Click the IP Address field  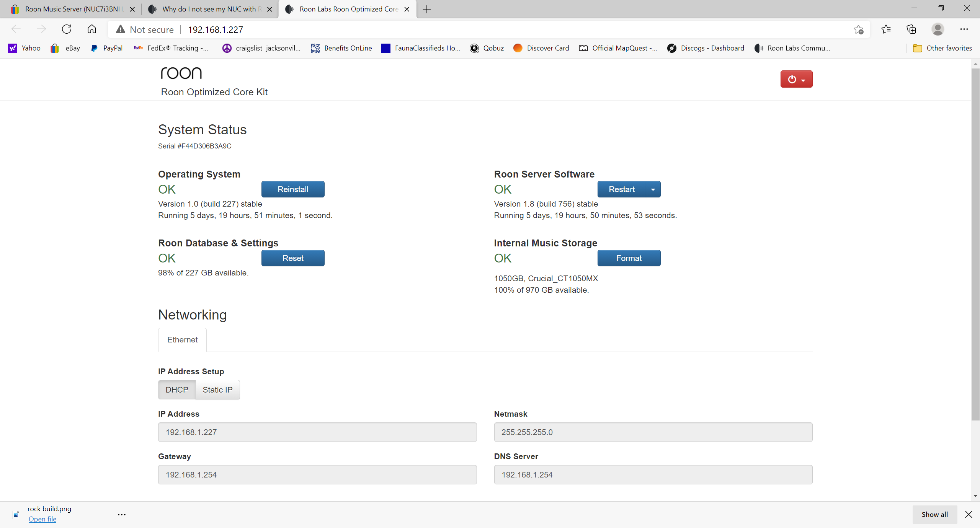[x=317, y=432]
